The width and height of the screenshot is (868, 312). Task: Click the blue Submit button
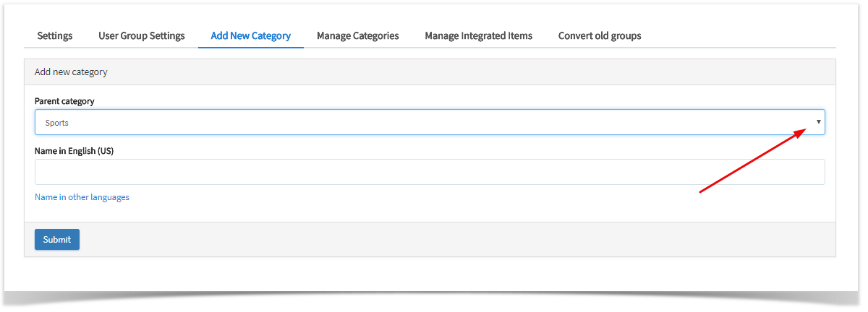(57, 240)
